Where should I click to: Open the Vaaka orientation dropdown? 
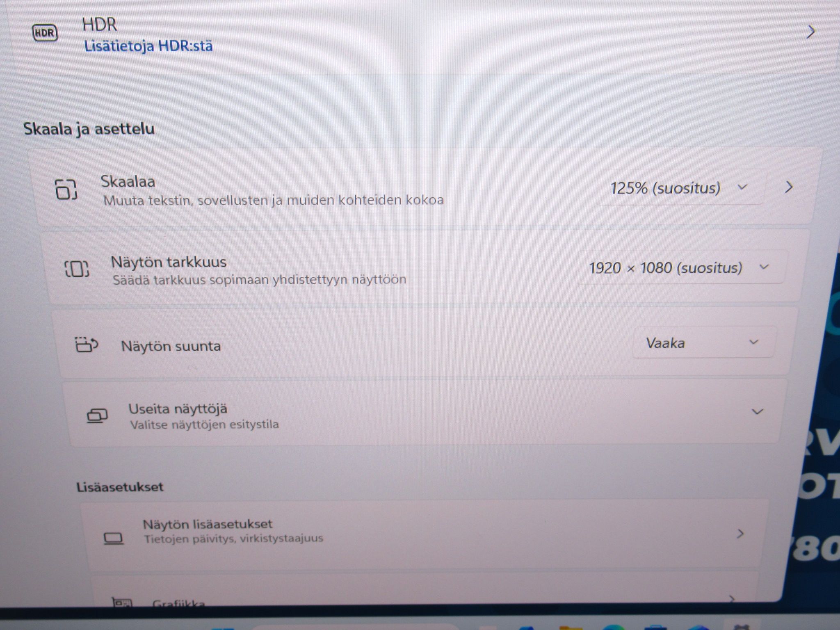pos(703,342)
